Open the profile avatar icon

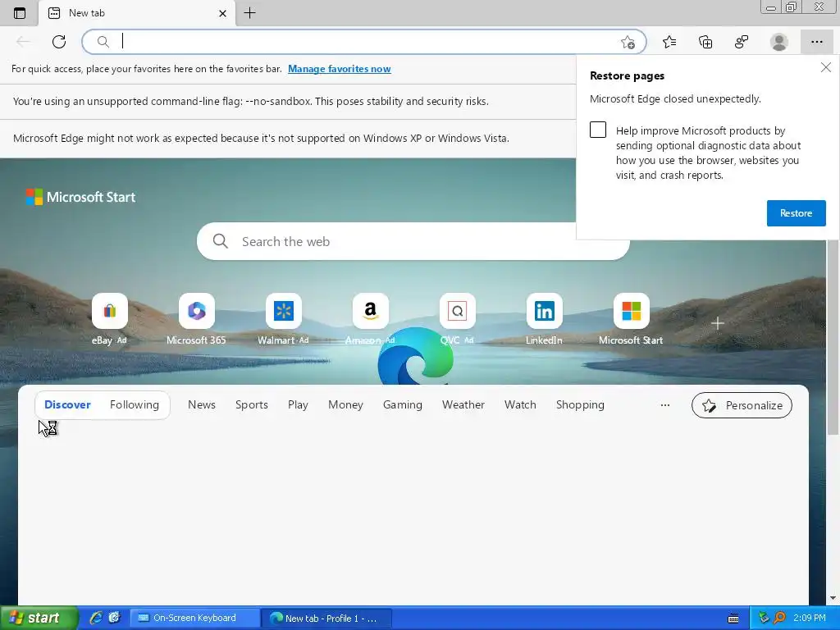[779, 42]
